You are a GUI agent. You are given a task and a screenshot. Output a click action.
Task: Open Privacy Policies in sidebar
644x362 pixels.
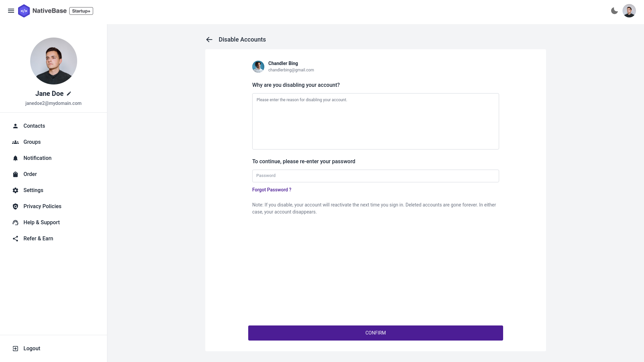(x=42, y=206)
